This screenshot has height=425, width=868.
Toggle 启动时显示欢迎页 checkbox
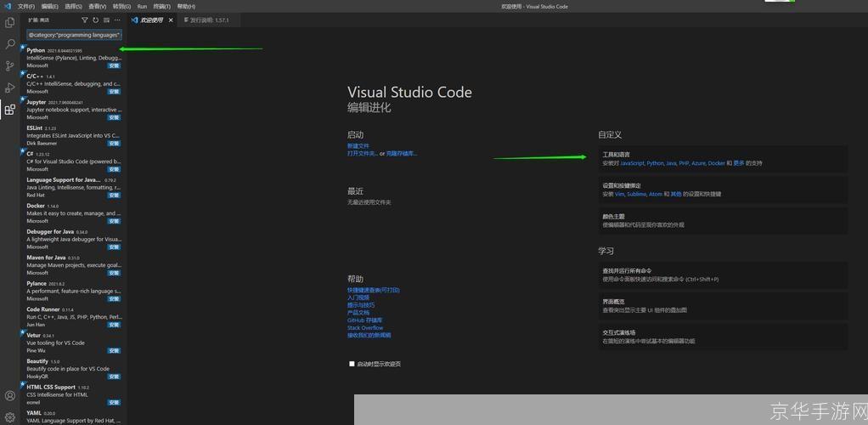point(352,364)
